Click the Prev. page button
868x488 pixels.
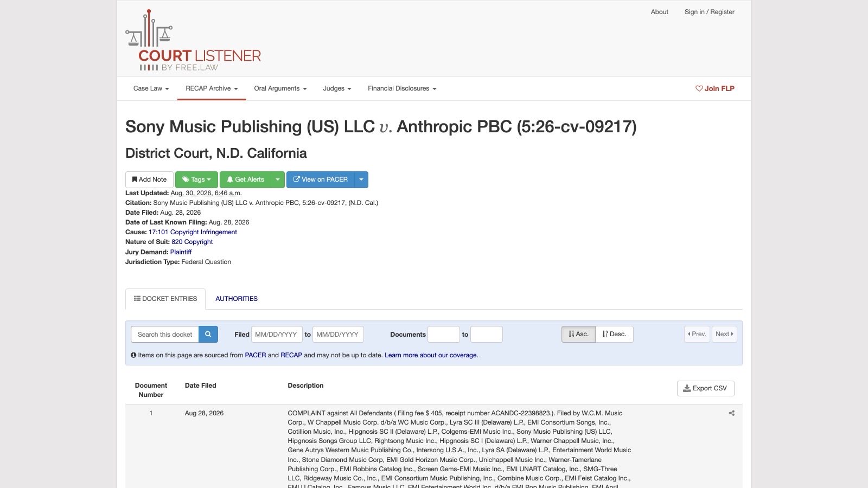697,334
